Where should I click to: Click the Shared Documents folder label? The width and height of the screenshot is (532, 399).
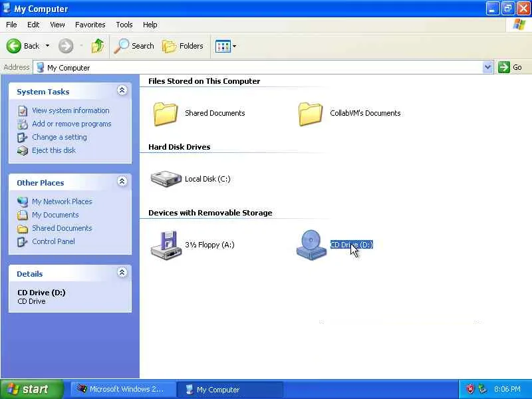click(x=215, y=113)
